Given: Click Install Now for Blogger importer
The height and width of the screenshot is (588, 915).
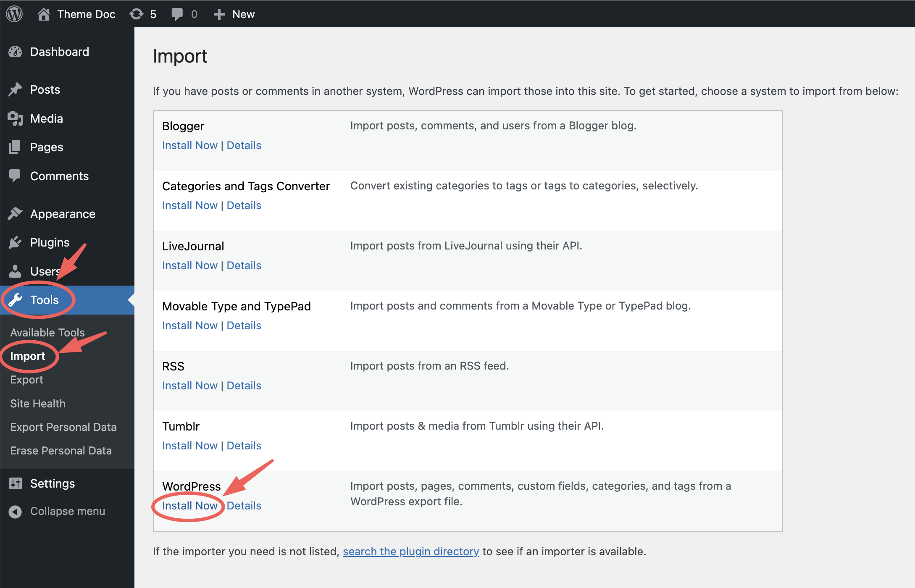Looking at the screenshot, I should click(x=190, y=144).
